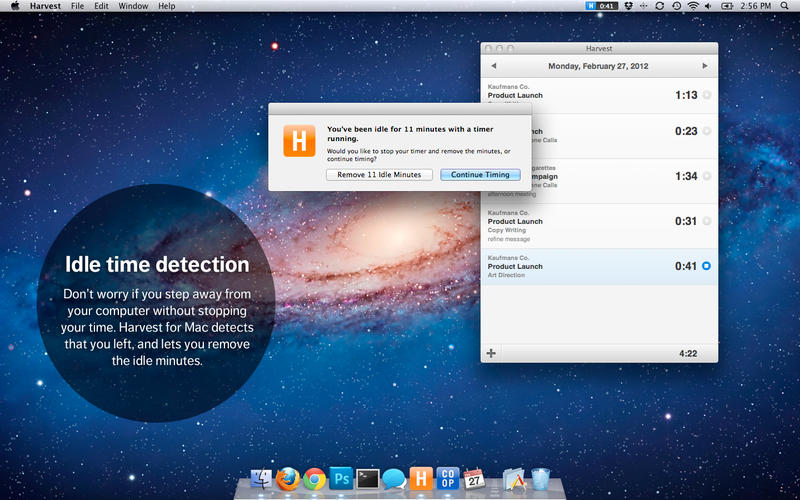Click the 1:34 time value
Image resolution: width=800 pixels, height=500 pixels.
pyautogui.click(x=686, y=176)
